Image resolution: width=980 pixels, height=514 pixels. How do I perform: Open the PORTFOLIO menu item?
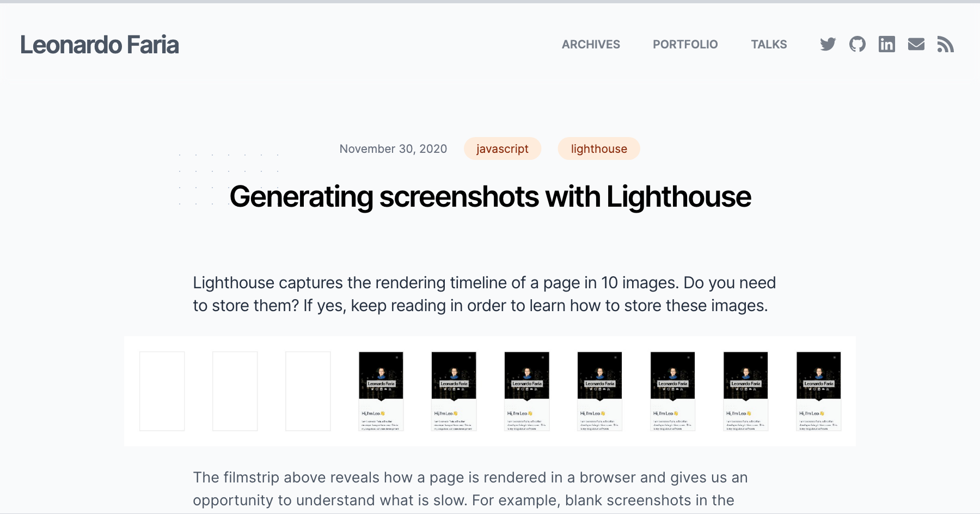[x=685, y=44]
